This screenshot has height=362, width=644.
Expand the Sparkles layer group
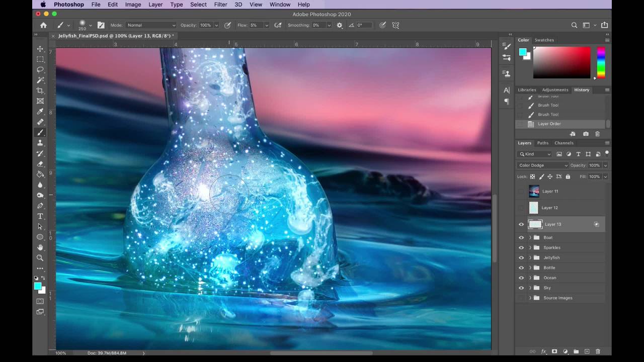click(530, 248)
